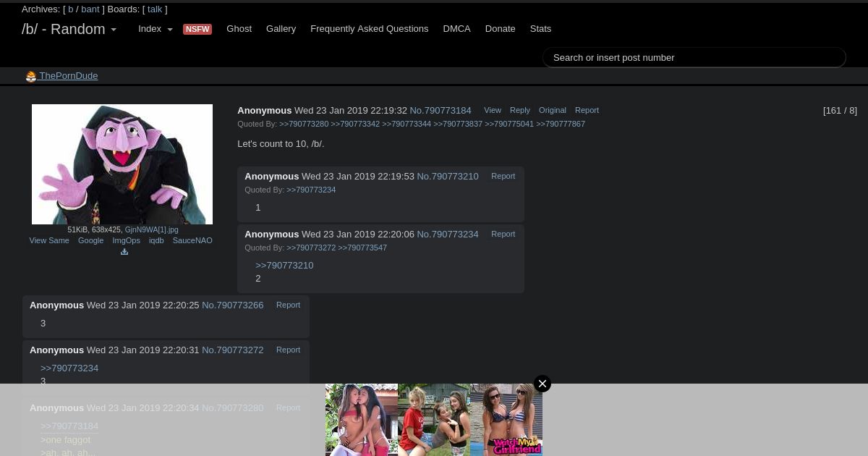This screenshot has width=868, height=456.
Task: Open the talk board link
Action: [x=155, y=9]
